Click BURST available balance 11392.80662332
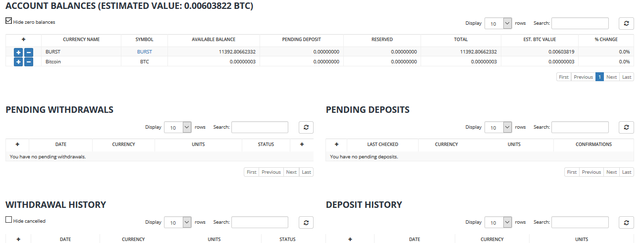This screenshot has height=243, width=644. pyautogui.click(x=237, y=52)
